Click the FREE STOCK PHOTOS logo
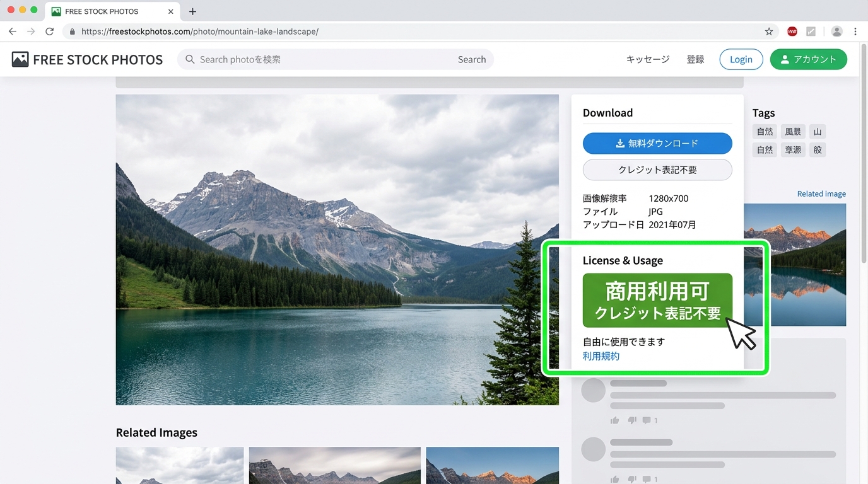 (87, 60)
